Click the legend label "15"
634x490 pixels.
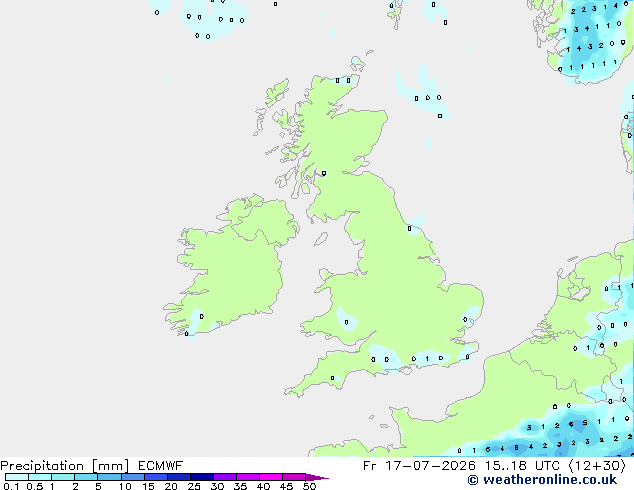pos(148,486)
